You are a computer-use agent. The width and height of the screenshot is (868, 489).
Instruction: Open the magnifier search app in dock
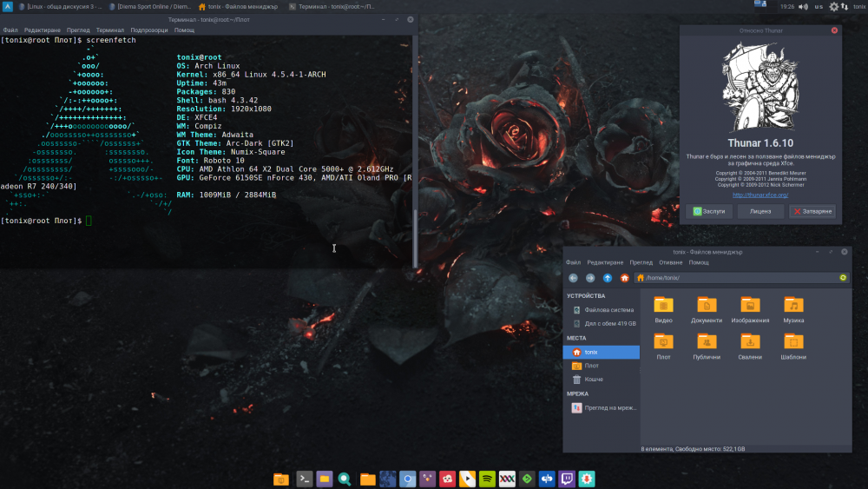(345, 479)
